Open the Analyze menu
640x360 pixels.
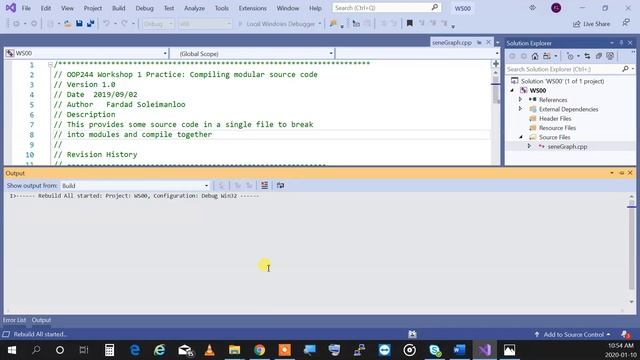(194, 8)
